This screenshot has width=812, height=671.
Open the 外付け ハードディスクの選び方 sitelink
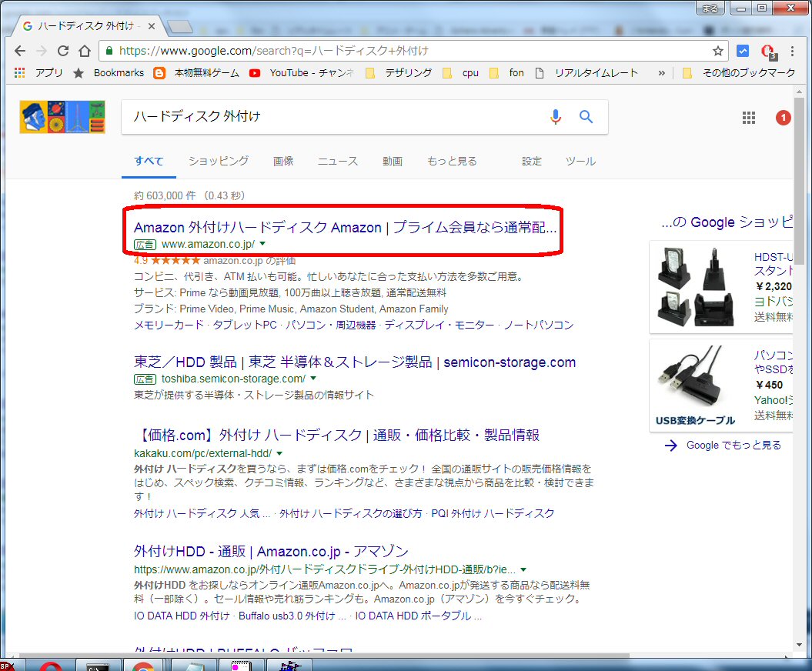351,513
